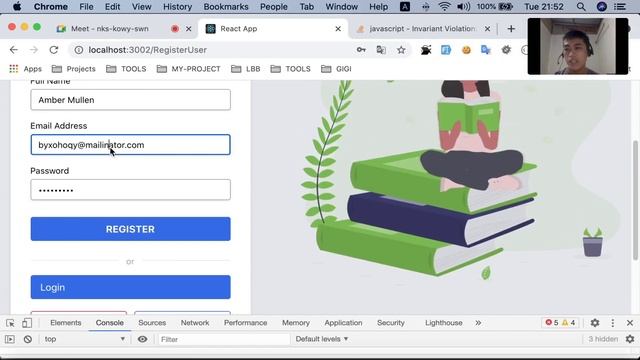Click the Wi-Fi icon in the menu bar
The image size is (640, 360).
pyautogui.click(x=444, y=7)
